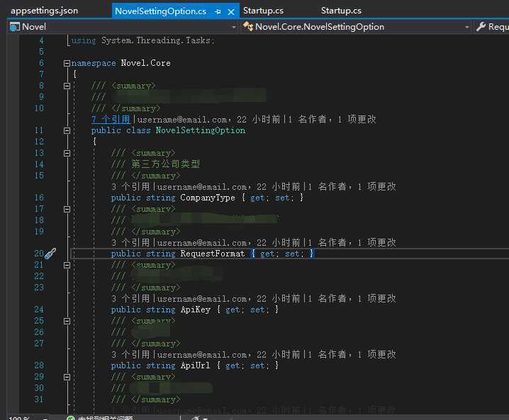Click the 'get' accessor of CompanyType
Image resolution: width=509 pixels, height=420 pixels.
257,198
